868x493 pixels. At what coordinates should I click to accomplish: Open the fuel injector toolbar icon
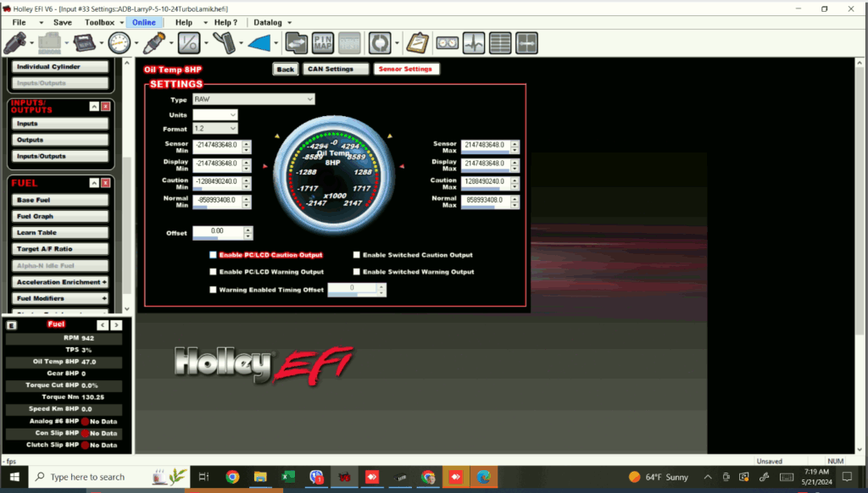coord(15,42)
